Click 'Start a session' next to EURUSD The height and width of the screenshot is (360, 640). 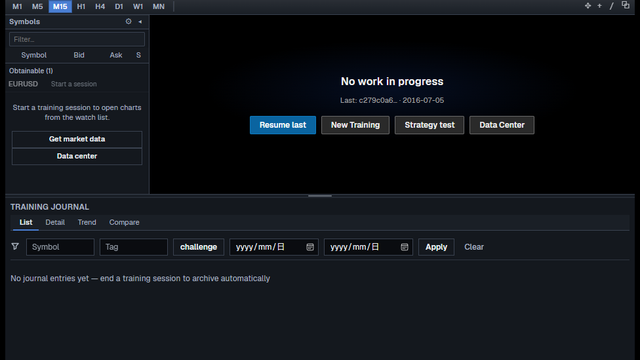tap(74, 84)
